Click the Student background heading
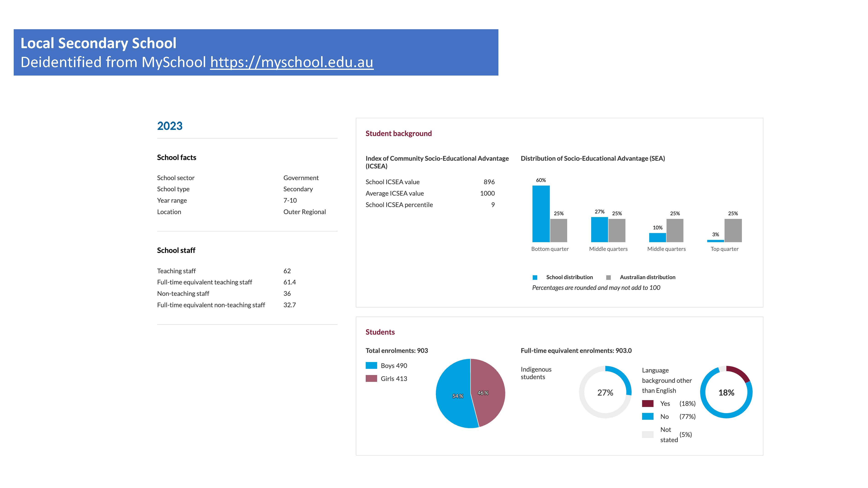 click(x=398, y=133)
